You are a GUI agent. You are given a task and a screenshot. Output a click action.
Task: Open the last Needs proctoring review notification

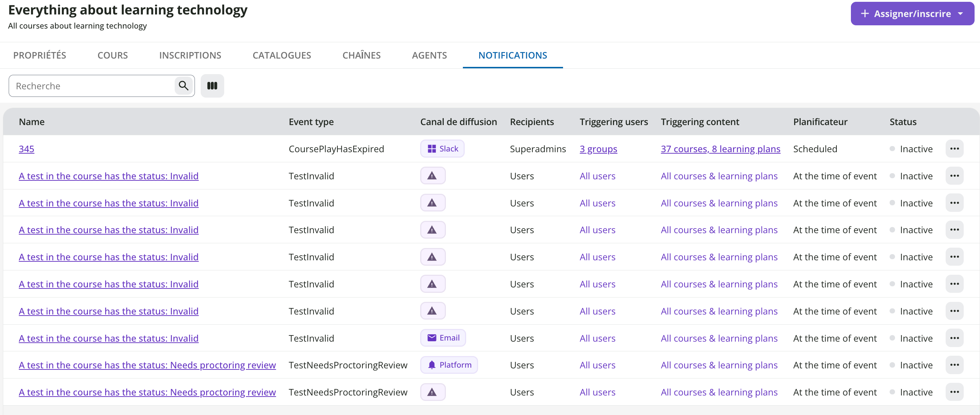coord(147,392)
